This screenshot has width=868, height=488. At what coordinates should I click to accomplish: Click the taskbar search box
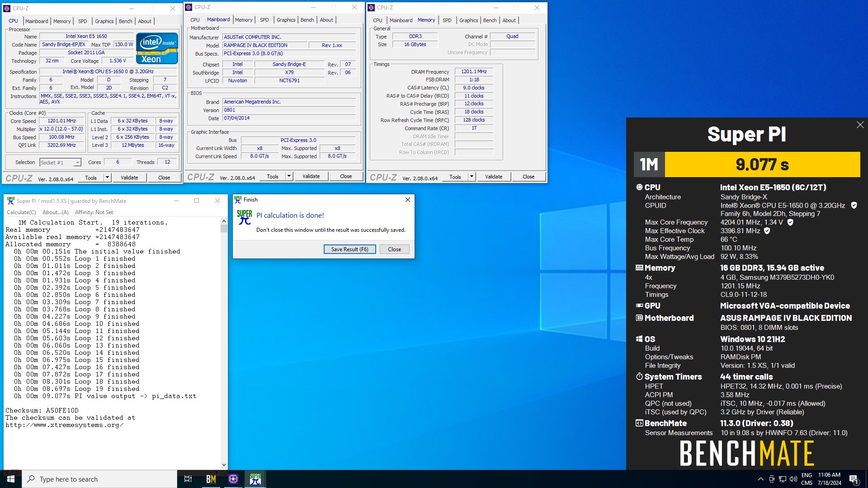[x=99, y=479]
